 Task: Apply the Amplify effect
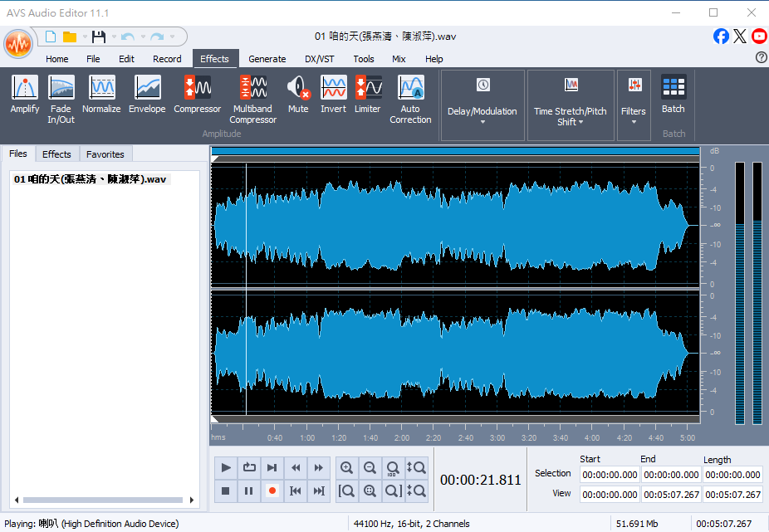pyautogui.click(x=25, y=95)
